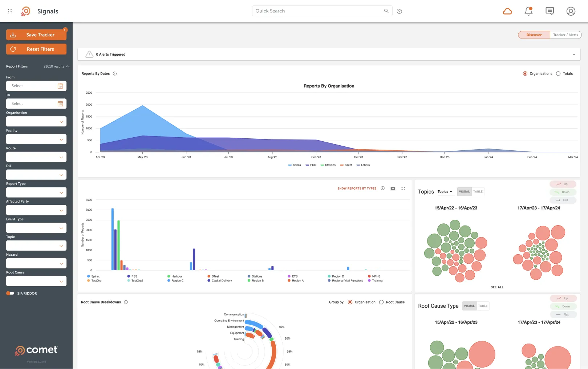Click the chart snapshot icon in the bar chart

(393, 188)
